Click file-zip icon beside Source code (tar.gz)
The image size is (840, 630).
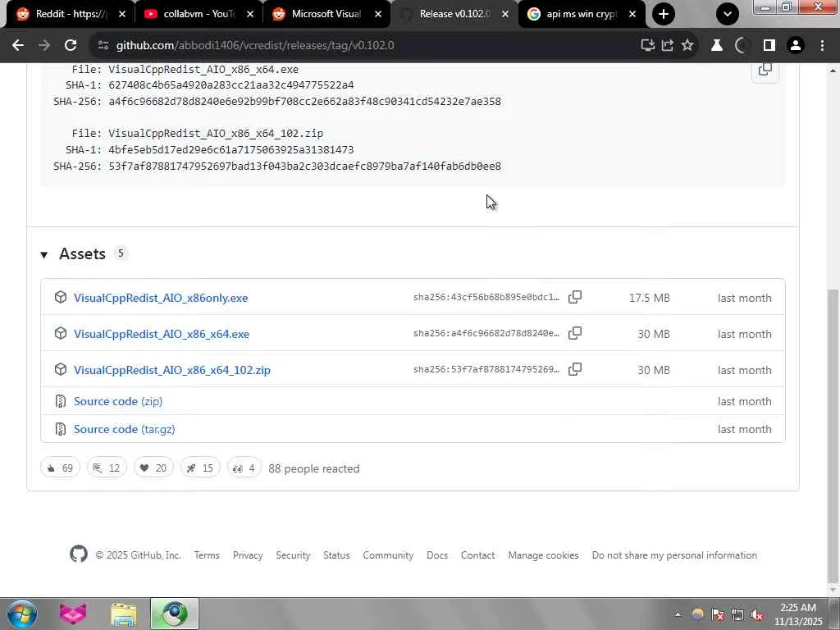(61, 429)
